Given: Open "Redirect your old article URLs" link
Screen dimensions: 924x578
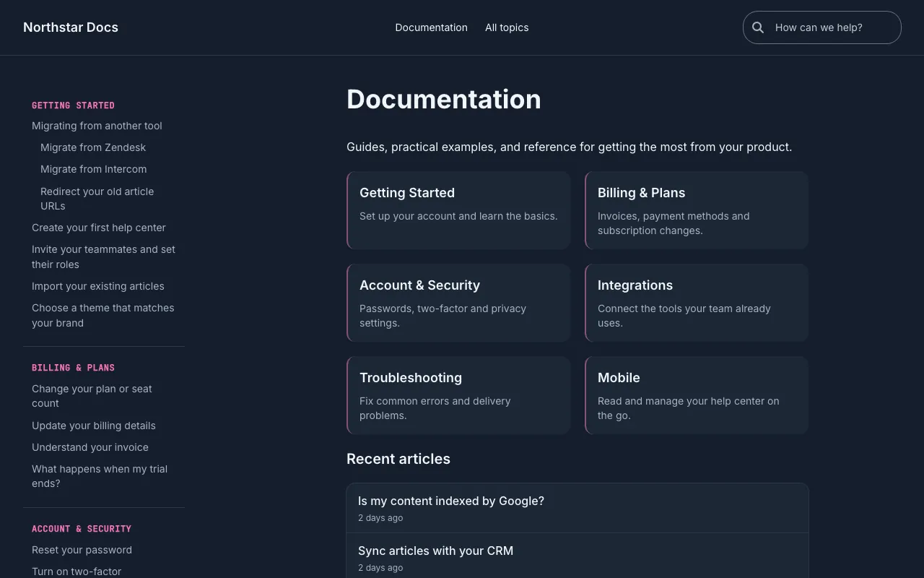Looking at the screenshot, I should pyautogui.click(x=97, y=199).
